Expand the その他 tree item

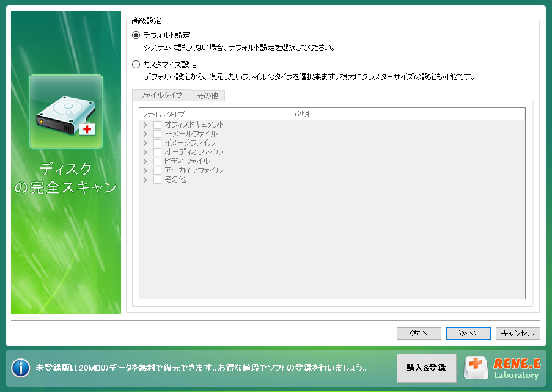tap(146, 180)
